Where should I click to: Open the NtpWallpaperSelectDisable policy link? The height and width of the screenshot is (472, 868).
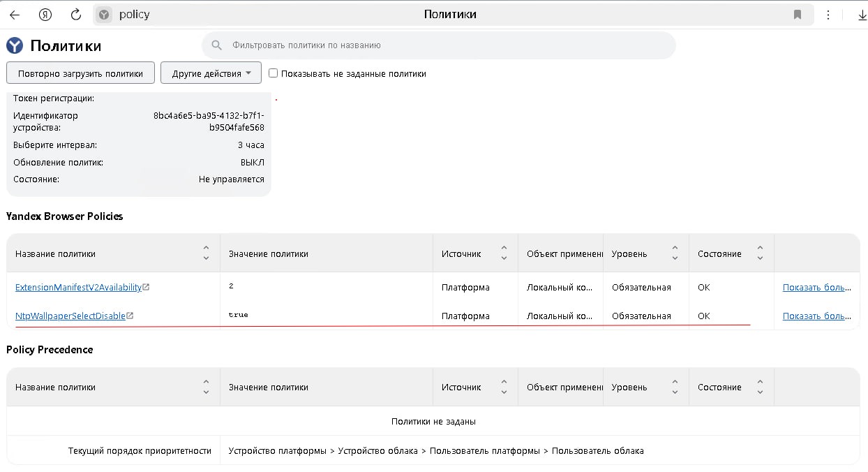[70, 316]
